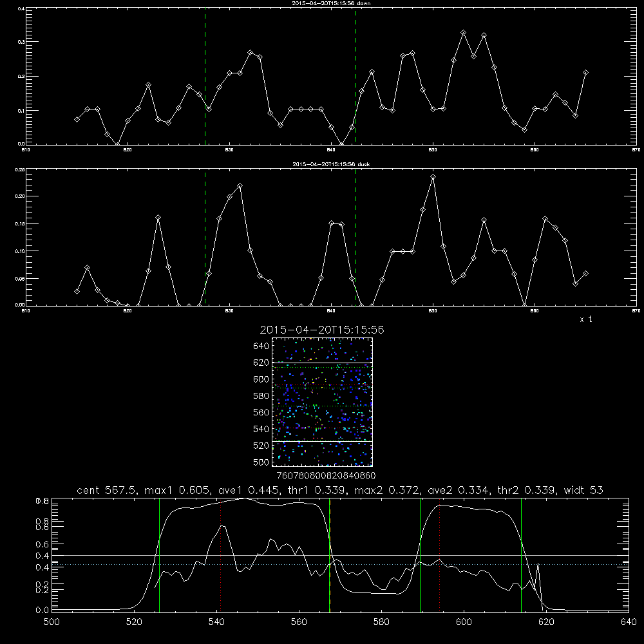Click the '640' tick label on bottom plot x-axis
This screenshot has width=644, height=644.
pyautogui.click(x=629, y=622)
